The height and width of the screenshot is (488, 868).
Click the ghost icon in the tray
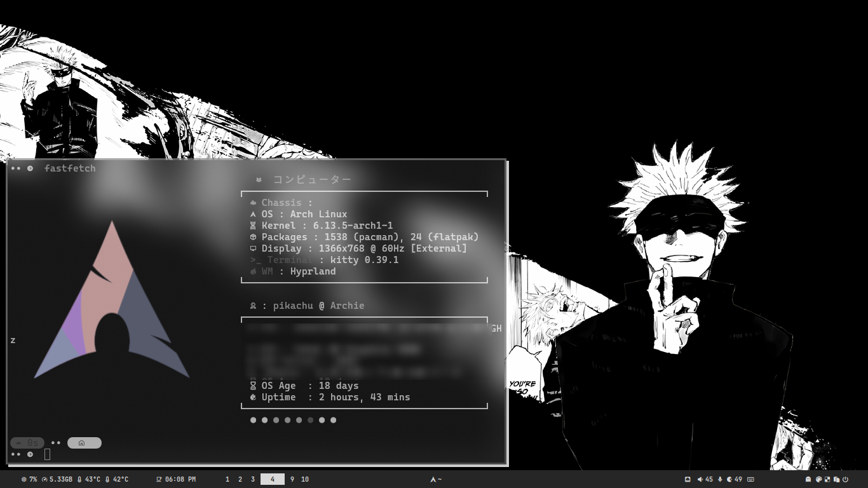808,479
